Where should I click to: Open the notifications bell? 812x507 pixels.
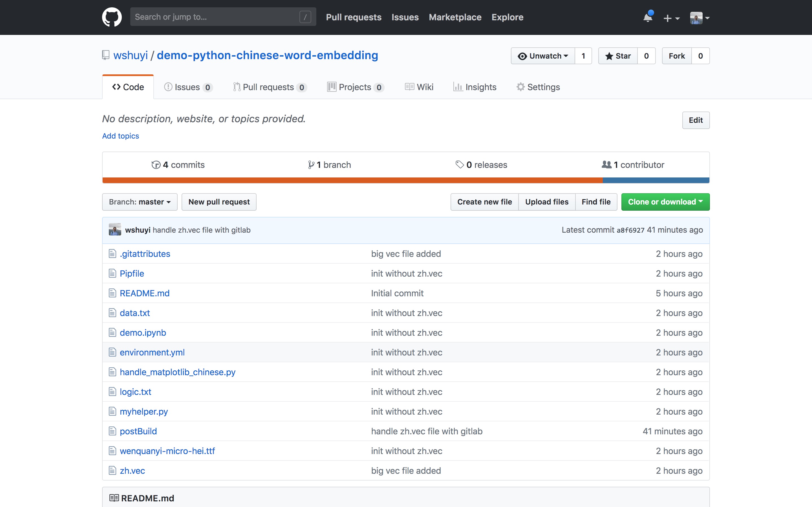[x=648, y=17]
